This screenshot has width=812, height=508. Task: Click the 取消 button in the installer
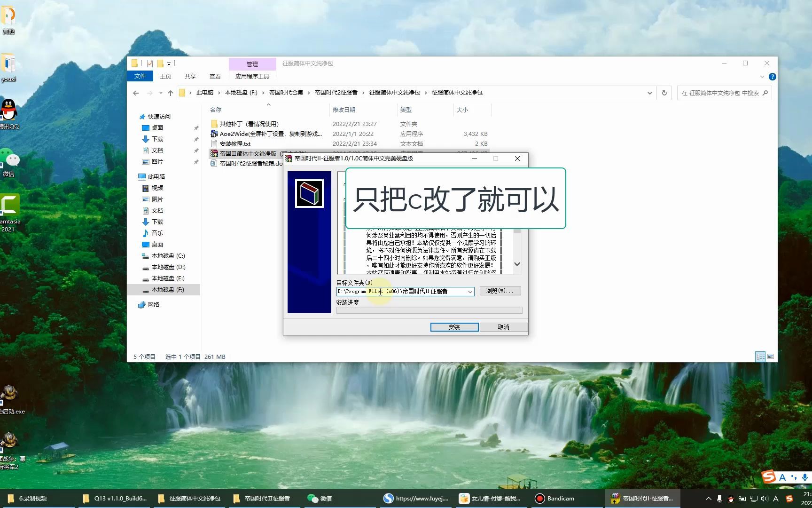coord(503,327)
